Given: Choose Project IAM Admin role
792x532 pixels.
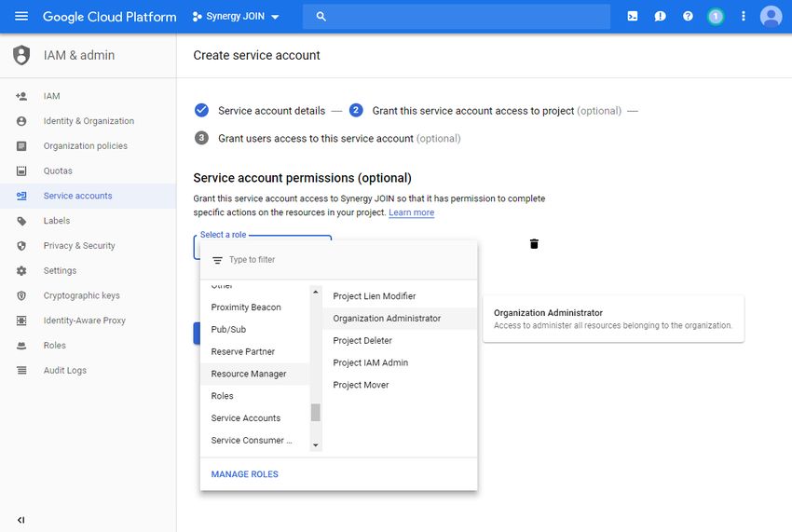Looking at the screenshot, I should point(400,362).
